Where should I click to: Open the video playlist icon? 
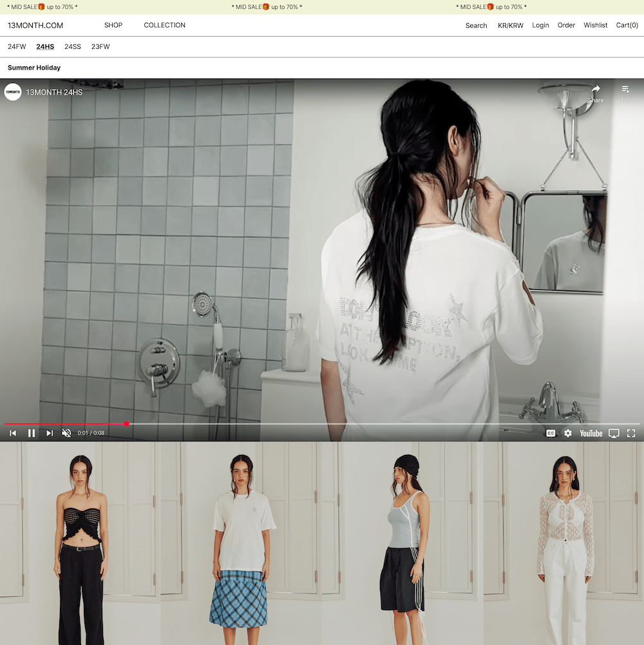click(625, 93)
